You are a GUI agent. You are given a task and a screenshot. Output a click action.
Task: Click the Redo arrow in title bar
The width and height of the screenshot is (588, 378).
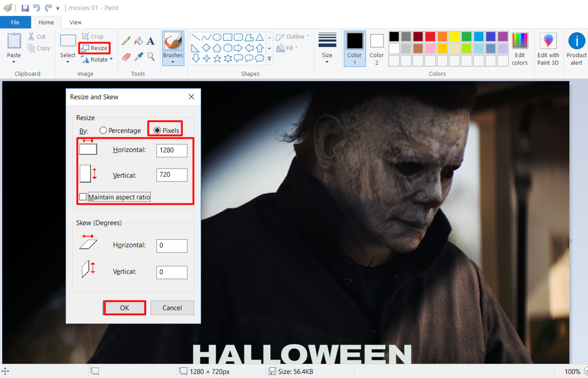pyautogui.click(x=48, y=8)
